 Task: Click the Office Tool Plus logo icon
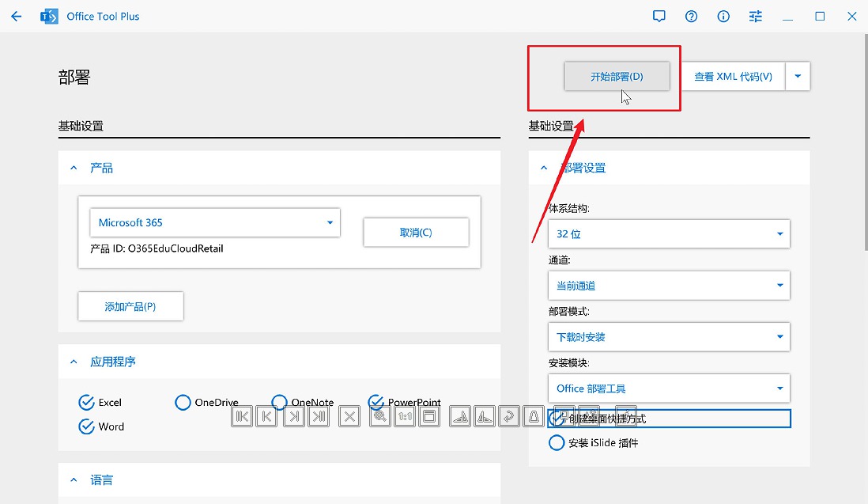(49, 17)
